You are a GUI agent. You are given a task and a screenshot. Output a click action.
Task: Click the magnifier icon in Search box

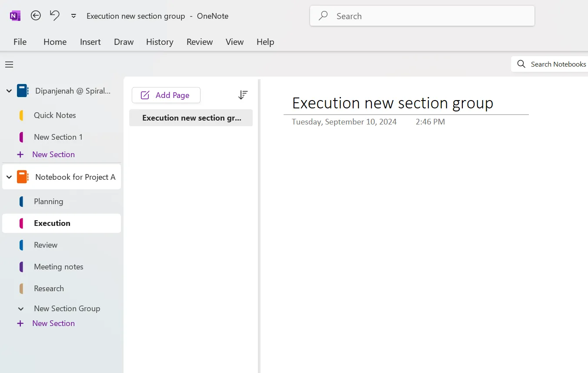[x=323, y=16]
